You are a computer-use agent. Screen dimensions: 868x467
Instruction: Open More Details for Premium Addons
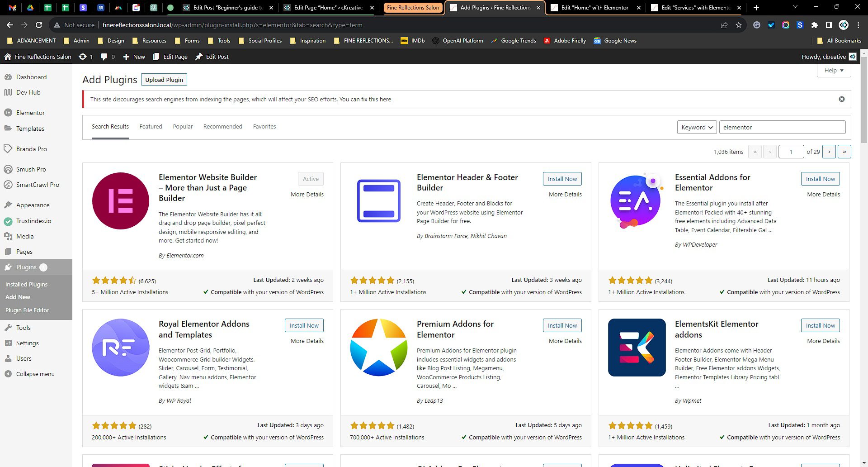click(x=565, y=341)
